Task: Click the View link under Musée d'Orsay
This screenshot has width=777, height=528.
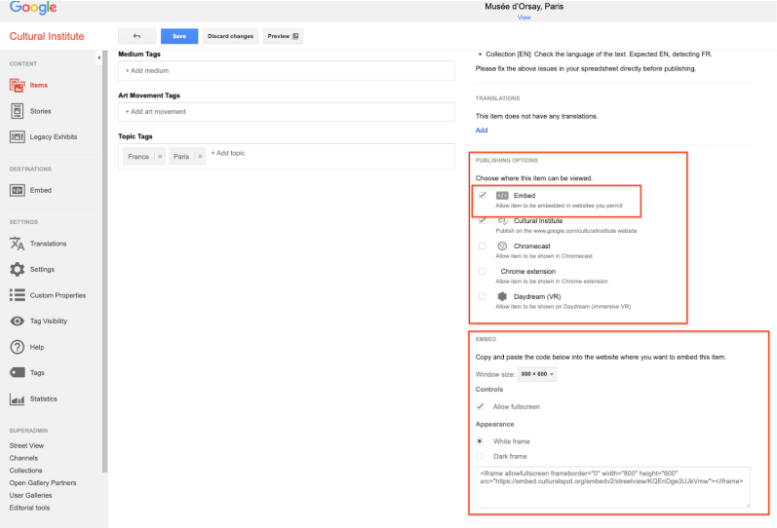Action: tap(524, 17)
